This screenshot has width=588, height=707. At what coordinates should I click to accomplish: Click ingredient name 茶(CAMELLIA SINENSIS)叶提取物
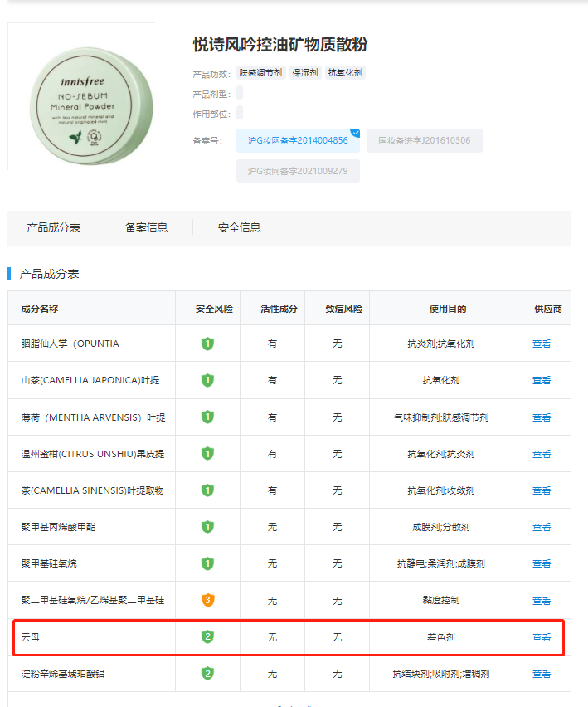[x=92, y=490]
